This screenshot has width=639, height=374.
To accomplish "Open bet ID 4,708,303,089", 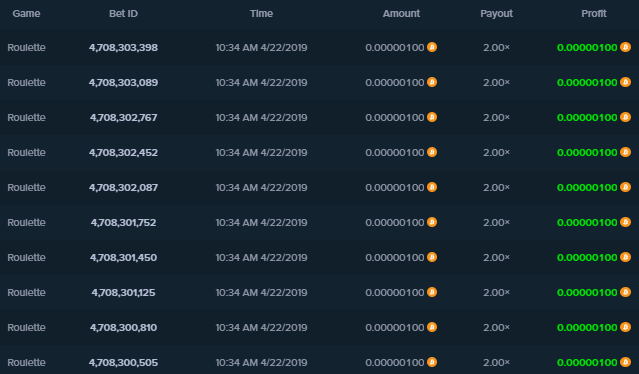I will pos(123,83).
